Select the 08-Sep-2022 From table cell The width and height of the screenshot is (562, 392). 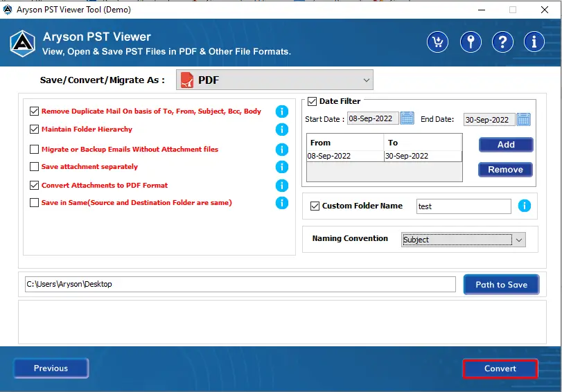coord(345,157)
